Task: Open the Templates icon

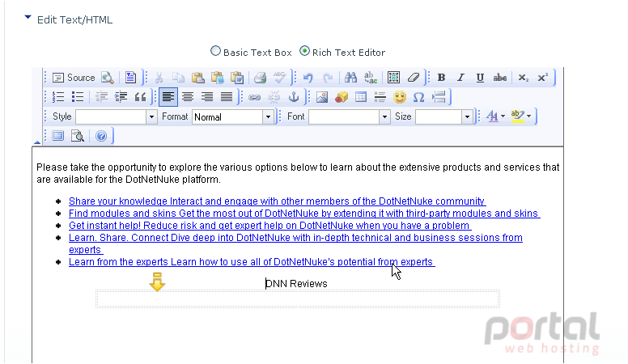Action: [130, 78]
